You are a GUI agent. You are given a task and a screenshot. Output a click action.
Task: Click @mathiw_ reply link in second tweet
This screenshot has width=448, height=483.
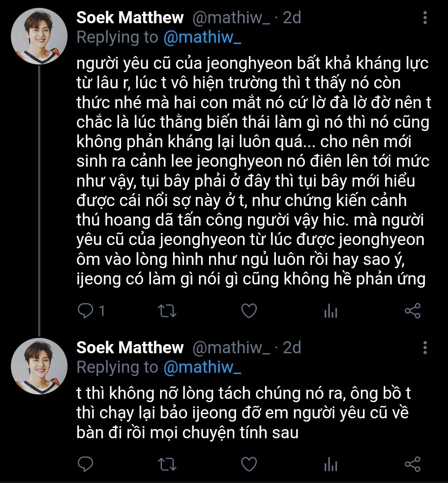pos(202,367)
